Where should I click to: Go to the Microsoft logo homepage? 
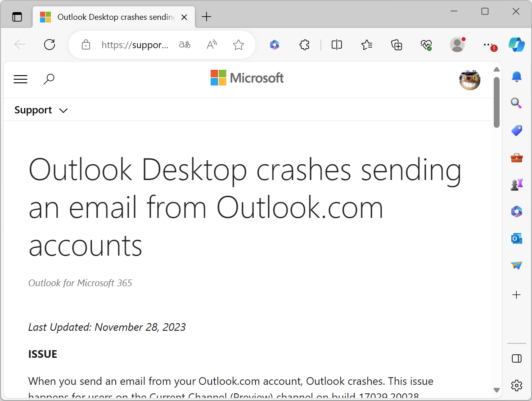(247, 78)
